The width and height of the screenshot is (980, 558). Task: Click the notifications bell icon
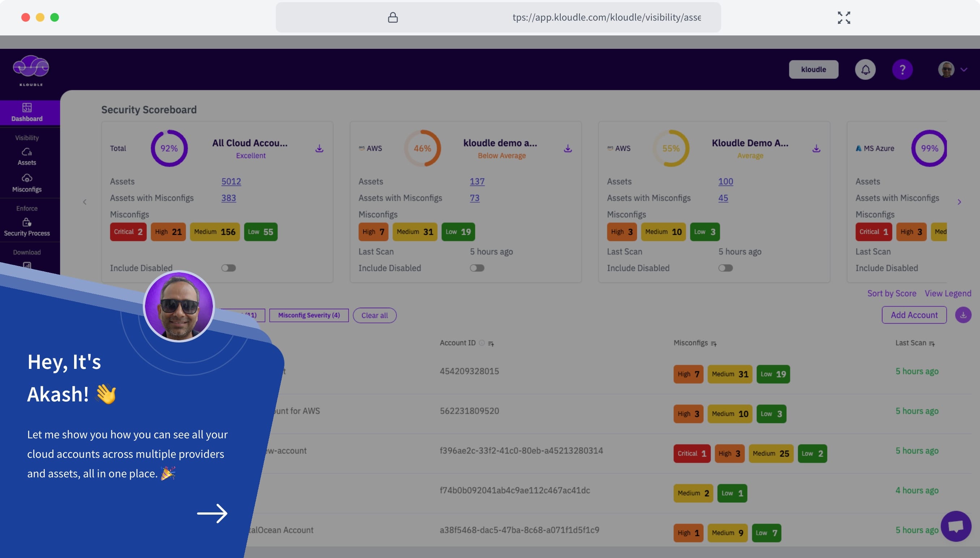(x=865, y=69)
